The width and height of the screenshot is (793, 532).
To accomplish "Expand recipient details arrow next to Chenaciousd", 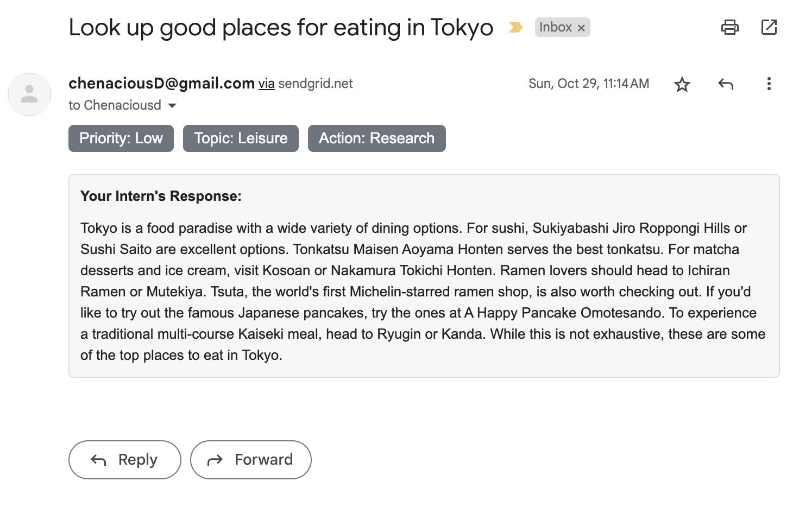I will point(172,105).
